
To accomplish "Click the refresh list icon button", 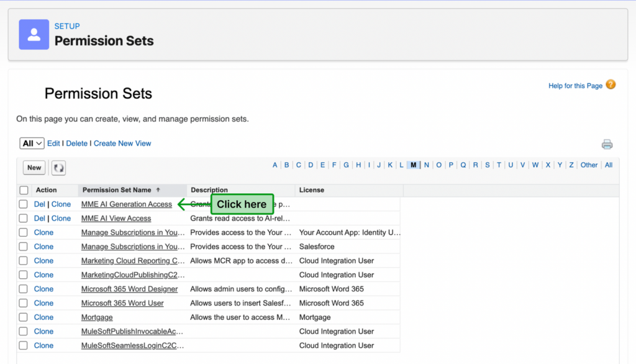I will pyautogui.click(x=58, y=168).
